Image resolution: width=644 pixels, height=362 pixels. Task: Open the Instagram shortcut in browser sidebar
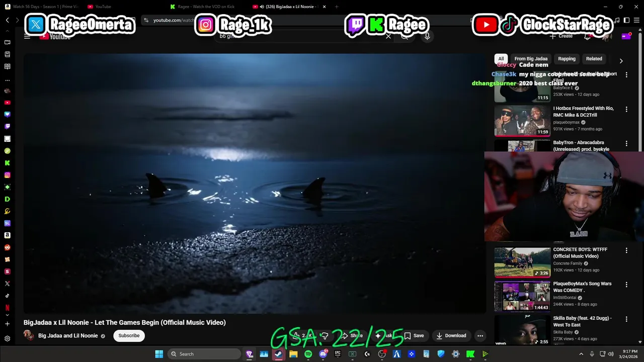[x=7, y=175]
